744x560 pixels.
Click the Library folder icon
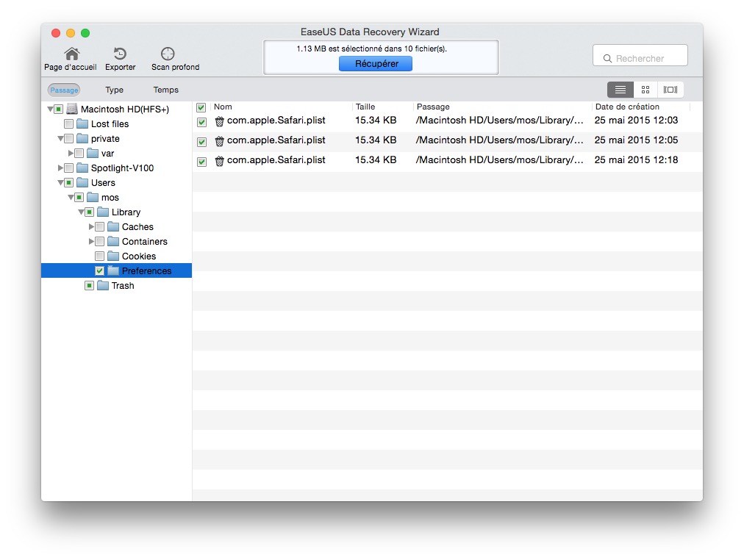[103, 212]
